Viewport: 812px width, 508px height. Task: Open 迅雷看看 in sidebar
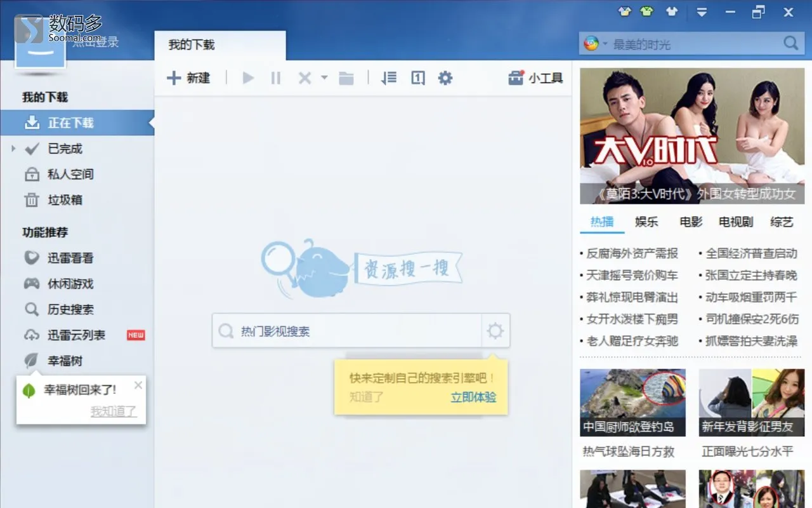pyautogui.click(x=70, y=258)
